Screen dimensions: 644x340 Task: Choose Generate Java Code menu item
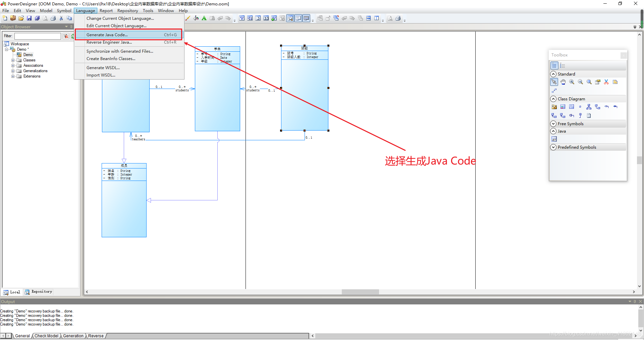129,35
